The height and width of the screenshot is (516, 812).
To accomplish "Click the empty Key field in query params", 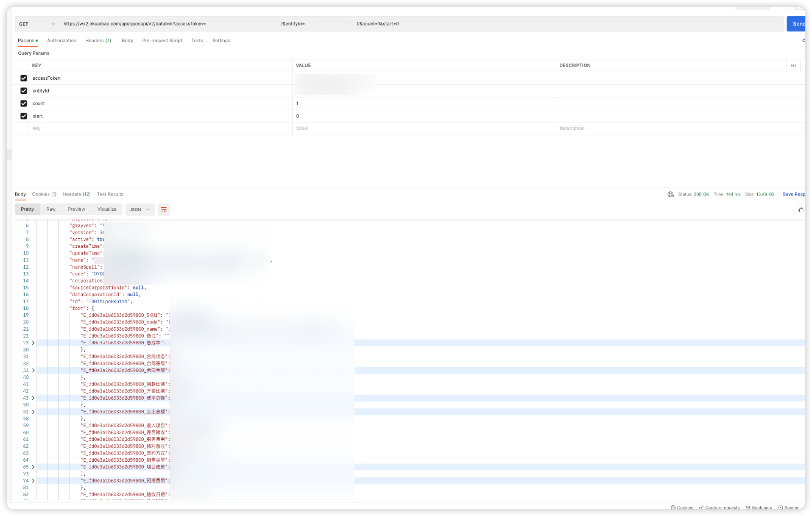I will pos(161,128).
